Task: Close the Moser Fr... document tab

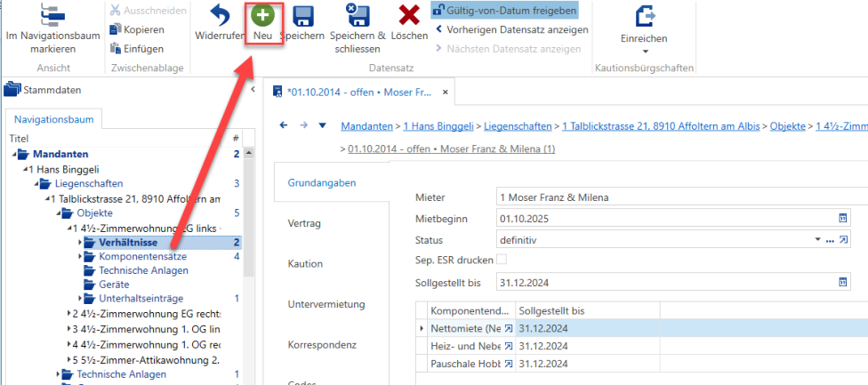Action: (x=445, y=92)
